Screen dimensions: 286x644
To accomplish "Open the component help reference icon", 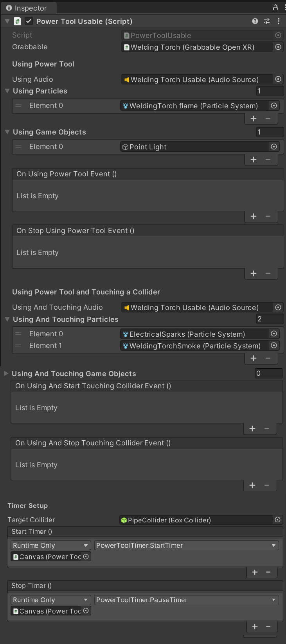I will pos(255,21).
